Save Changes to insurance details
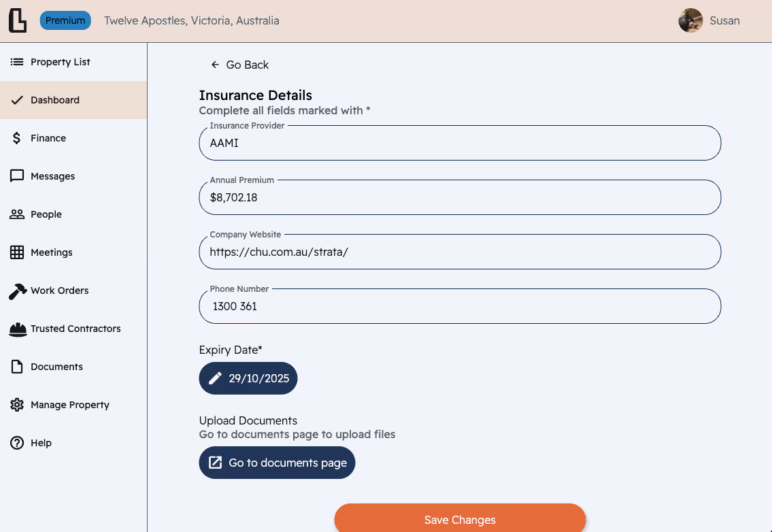This screenshot has width=772, height=532. click(x=460, y=518)
